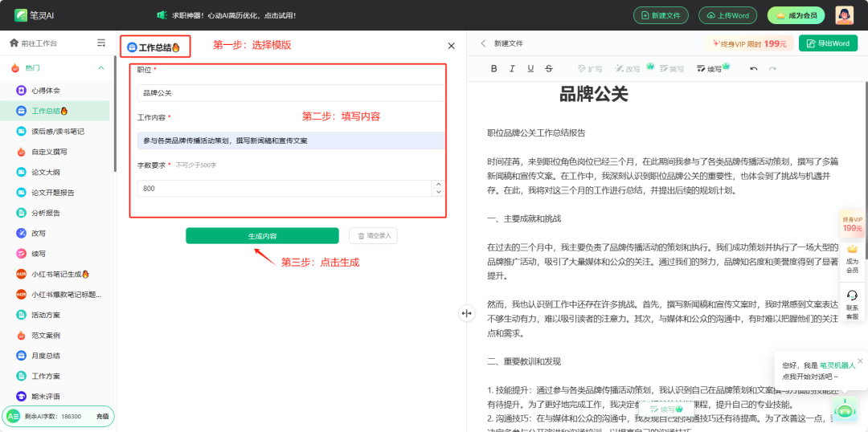Viewport: 868px width, 432px height.
Task: Toggle italic formatting
Action: (x=512, y=68)
